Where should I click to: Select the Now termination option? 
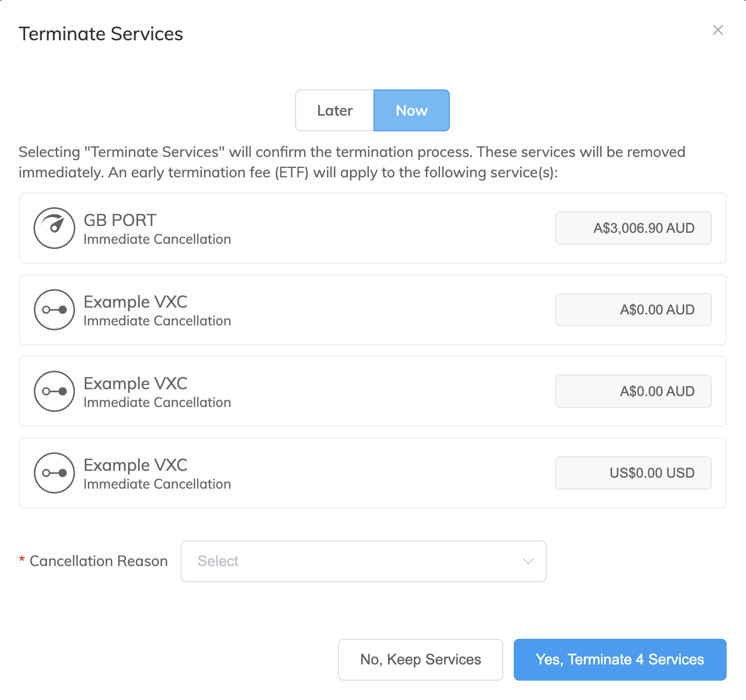pyautogui.click(x=412, y=110)
